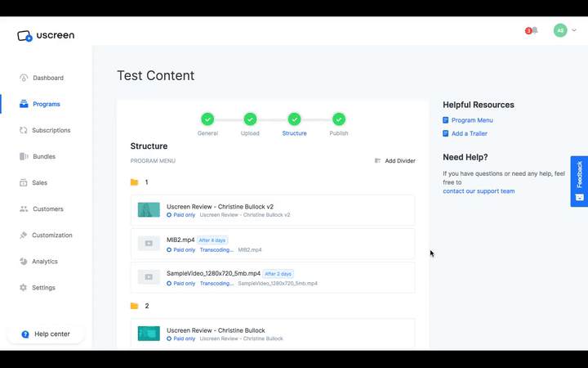This screenshot has width=588, height=368.
Task: Go to Bundles menu item
Action: pyautogui.click(x=46, y=156)
